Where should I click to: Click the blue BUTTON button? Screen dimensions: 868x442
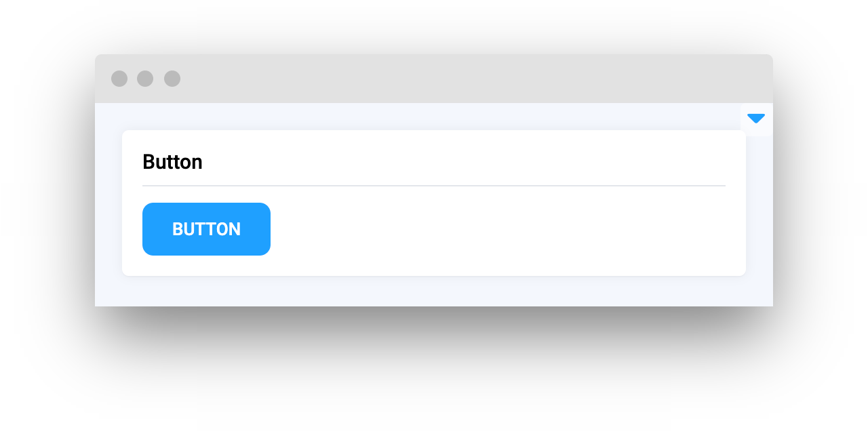click(206, 229)
